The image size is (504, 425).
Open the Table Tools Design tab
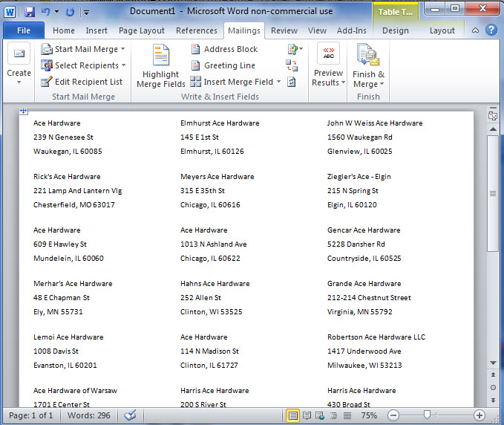396,30
